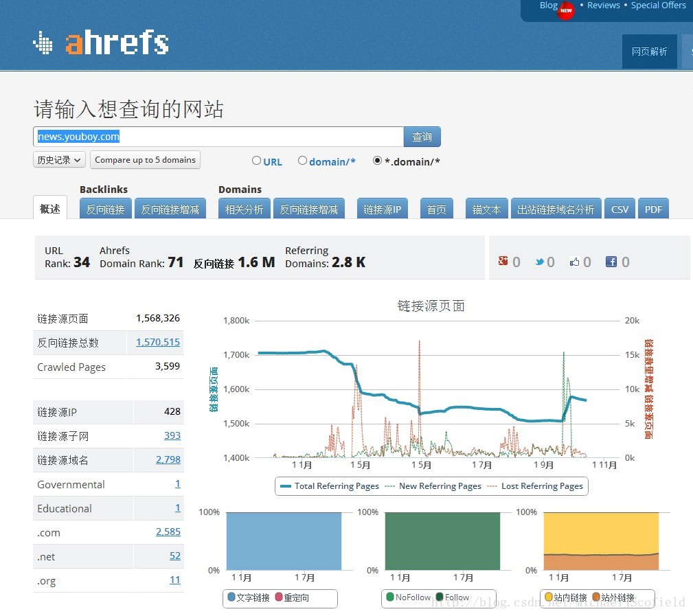Click the URL Rank 34 value
693x616 pixels.
coord(81,262)
